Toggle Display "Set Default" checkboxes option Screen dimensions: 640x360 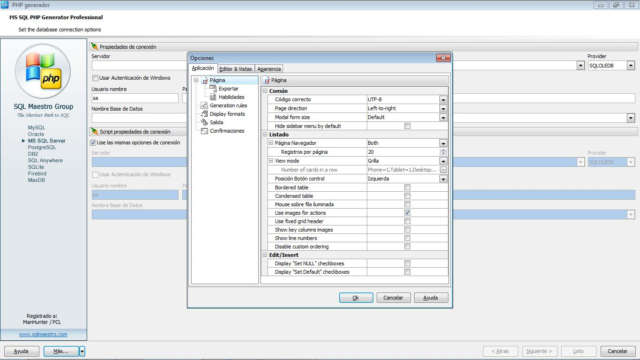[407, 272]
